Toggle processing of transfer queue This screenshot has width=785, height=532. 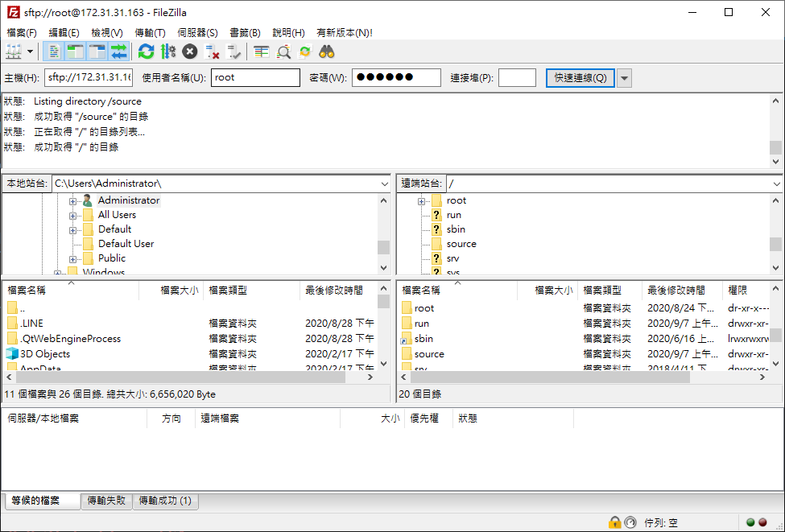(167, 52)
